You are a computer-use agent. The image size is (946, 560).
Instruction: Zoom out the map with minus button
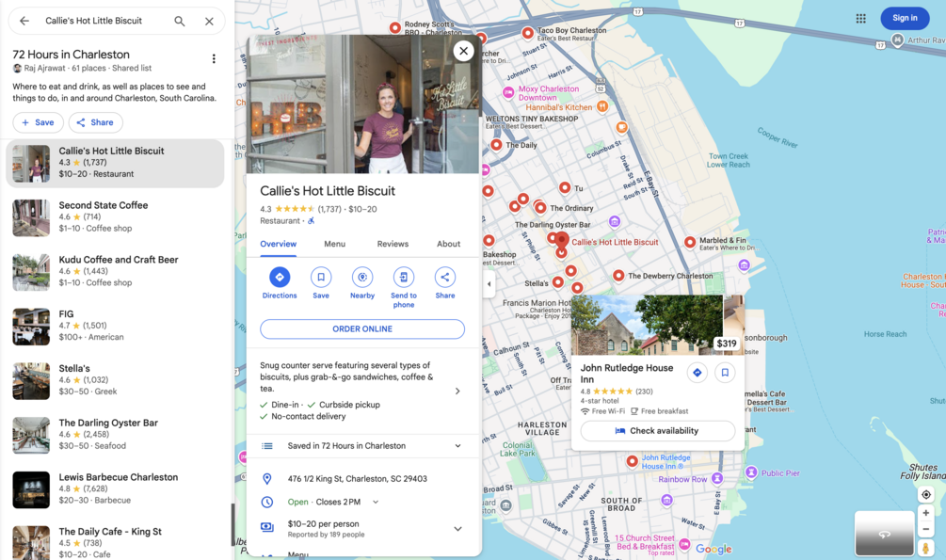[x=925, y=529]
